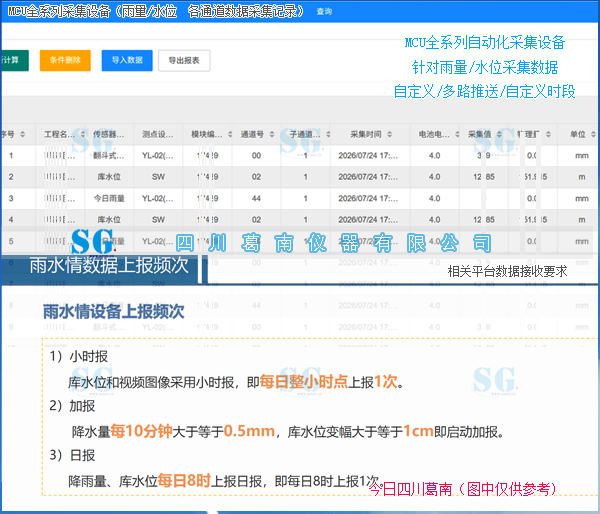Image resolution: width=600 pixels, height=514 pixels.
Task: Click the orange 条件删除 button
Action: [x=65, y=60]
